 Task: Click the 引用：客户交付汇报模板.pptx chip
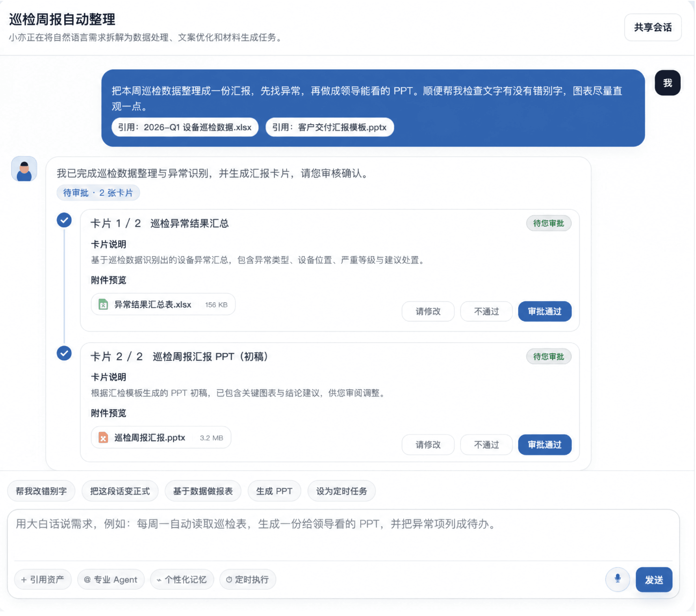coord(330,127)
